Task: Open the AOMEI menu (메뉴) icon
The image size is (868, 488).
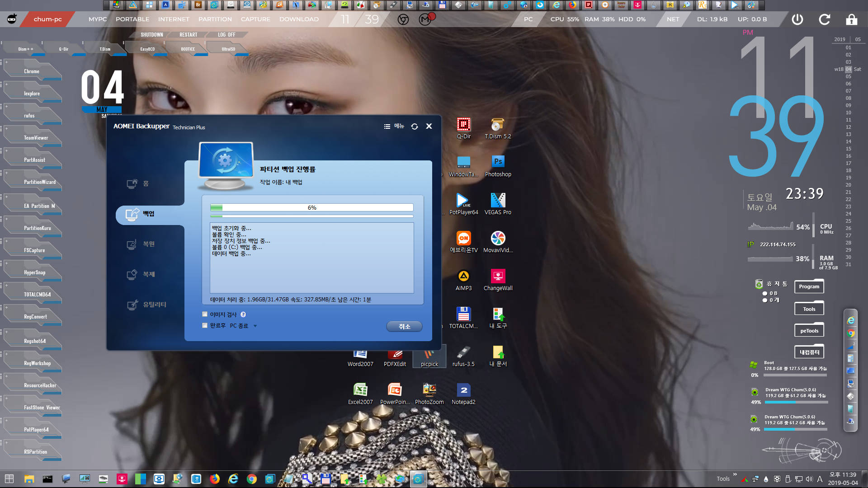Action: point(394,127)
